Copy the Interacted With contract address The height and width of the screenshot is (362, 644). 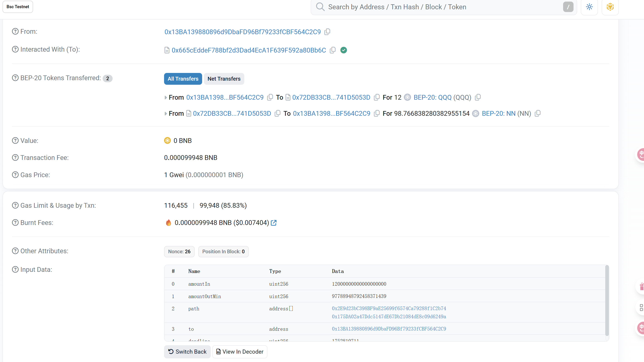(x=332, y=50)
